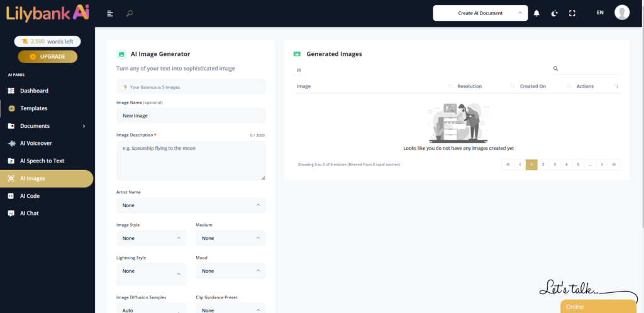The width and height of the screenshot is (644, 313).
Task: Click the Your Balance is 5 Images notice
Action: pos(191,87)
